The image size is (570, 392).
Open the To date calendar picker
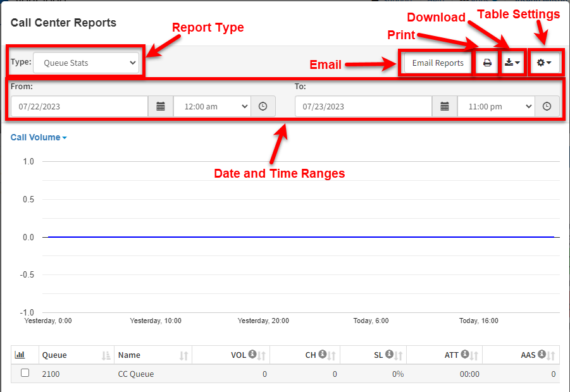point(445,106)
